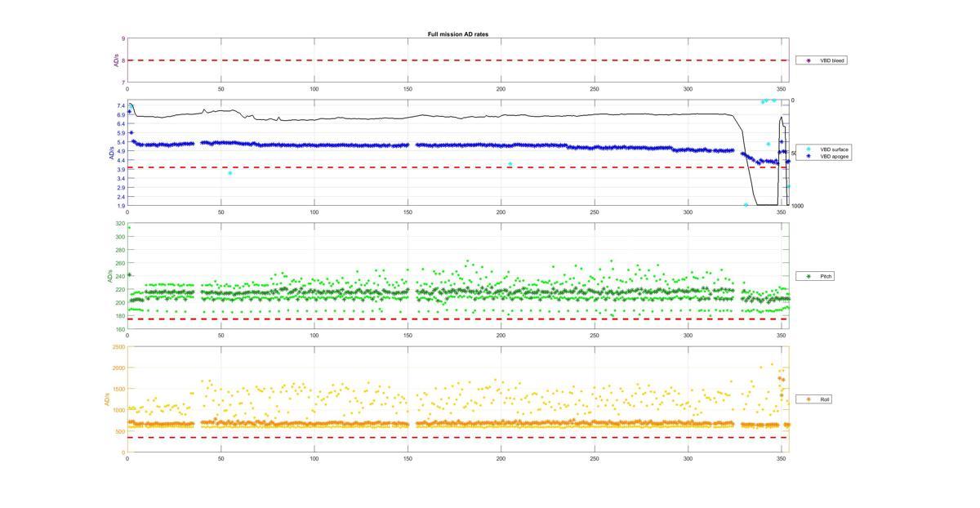This screenshot has height=508, width=980.
Task: Click the green outlier point at 315 near Pitch plot start
Action: pos(129,227)
